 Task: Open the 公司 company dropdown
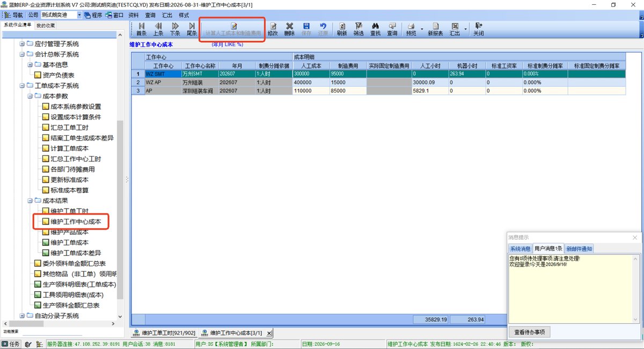[x=80, y=15]
